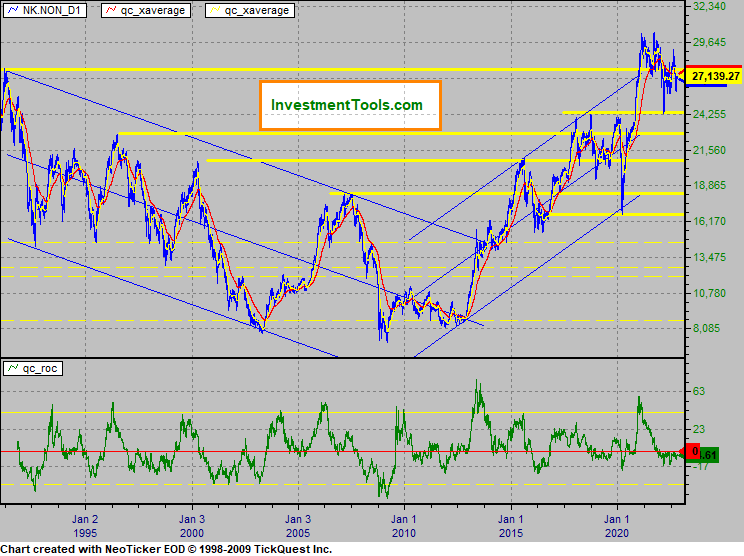Click the red 0 marker in ROC pane
The image size is (744, 556).
point(694,451)
